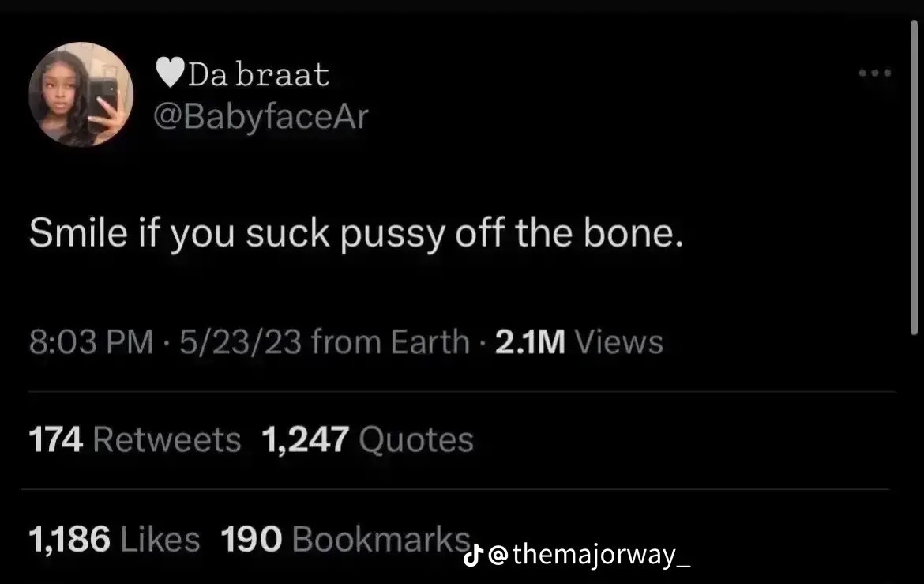
Task: Open the Quotes label link
Action: [416, 439]
